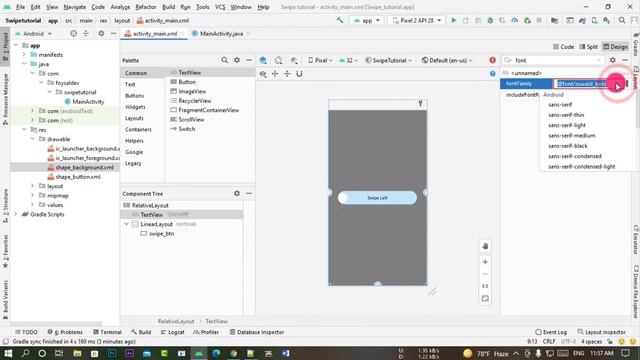Open the Problems tool window
This screenshot has height=360, width=640.
[x=65, y=332]
